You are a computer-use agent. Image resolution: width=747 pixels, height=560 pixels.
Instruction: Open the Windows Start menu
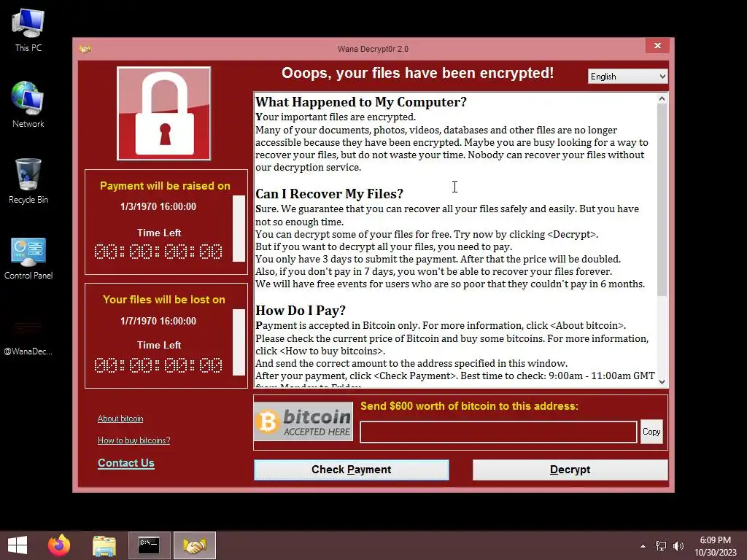pyautogui.click(x=18, y=545)
